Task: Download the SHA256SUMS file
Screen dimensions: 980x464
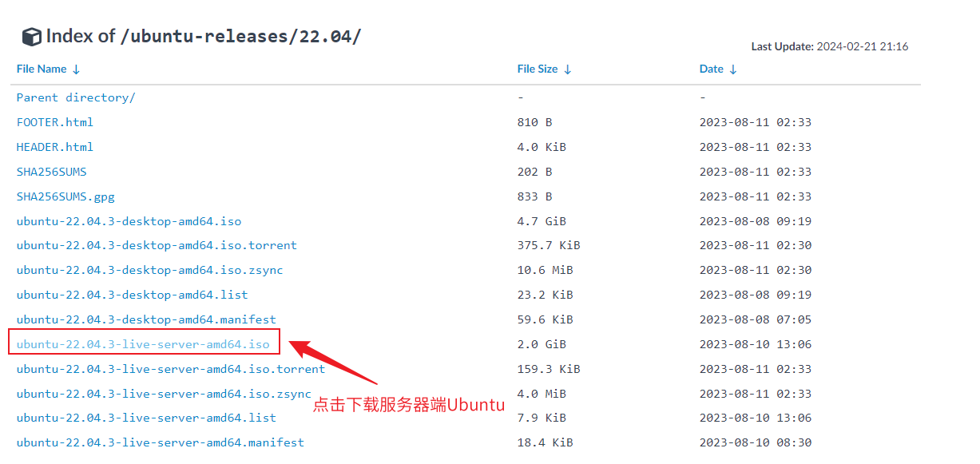Action: point(51,172)
